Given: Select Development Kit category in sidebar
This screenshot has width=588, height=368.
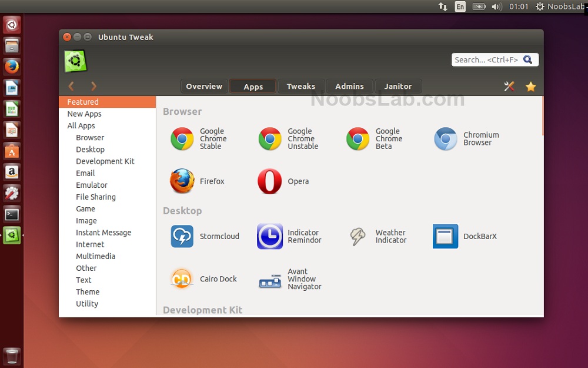Looking at the screenshot, I should (x=107, y=161).
